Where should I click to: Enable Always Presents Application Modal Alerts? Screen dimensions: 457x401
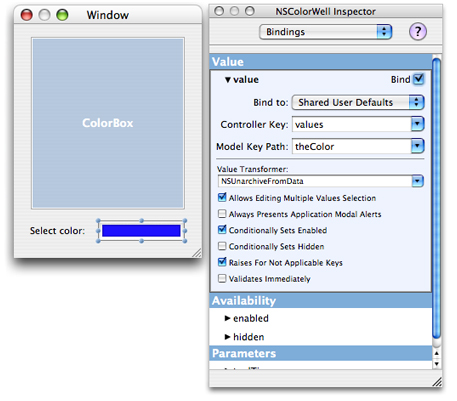click(x=222, y=214)
